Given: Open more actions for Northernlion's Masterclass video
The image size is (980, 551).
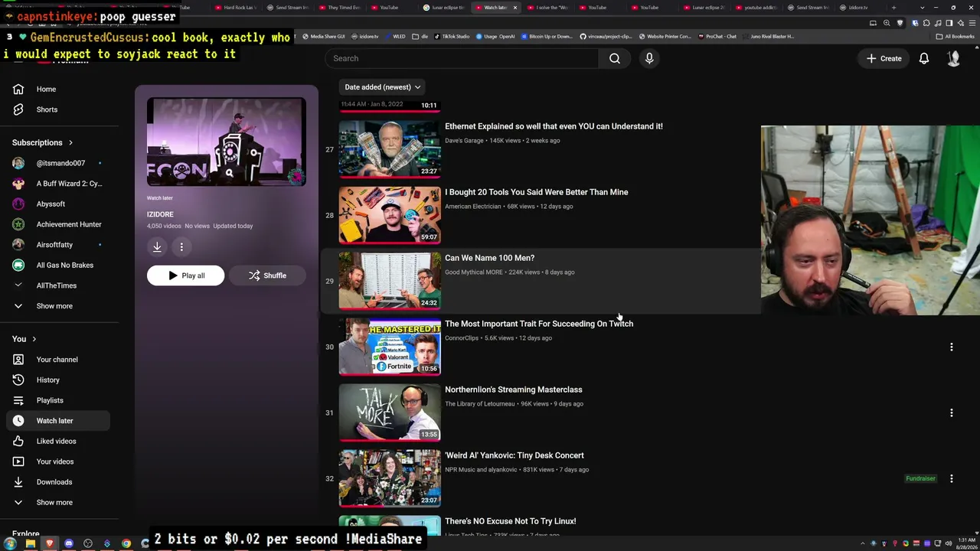Looking at the screenshot, I should [x=952, y=412].
